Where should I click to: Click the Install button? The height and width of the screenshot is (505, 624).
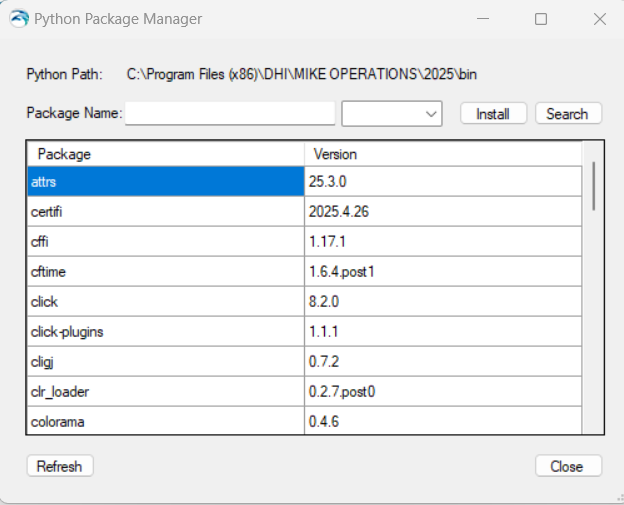[x=493, y=114]
